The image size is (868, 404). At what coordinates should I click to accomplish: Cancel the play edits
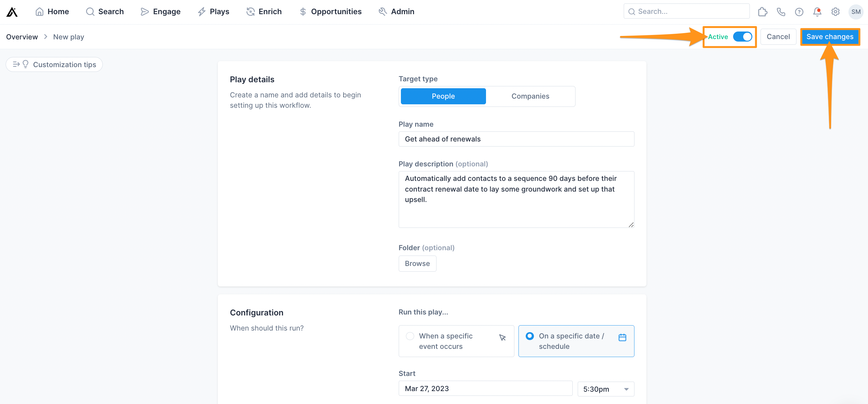point(778,37)
